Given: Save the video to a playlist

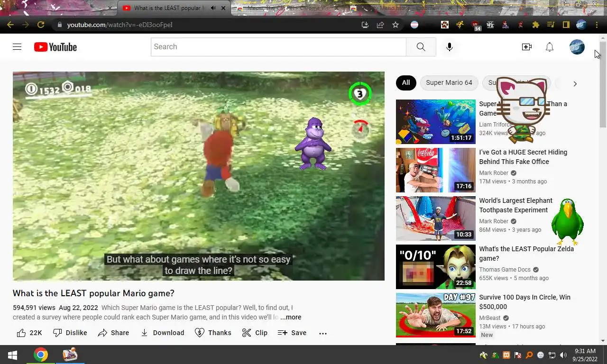Looking at the screenshot, I should coord(292,333).
